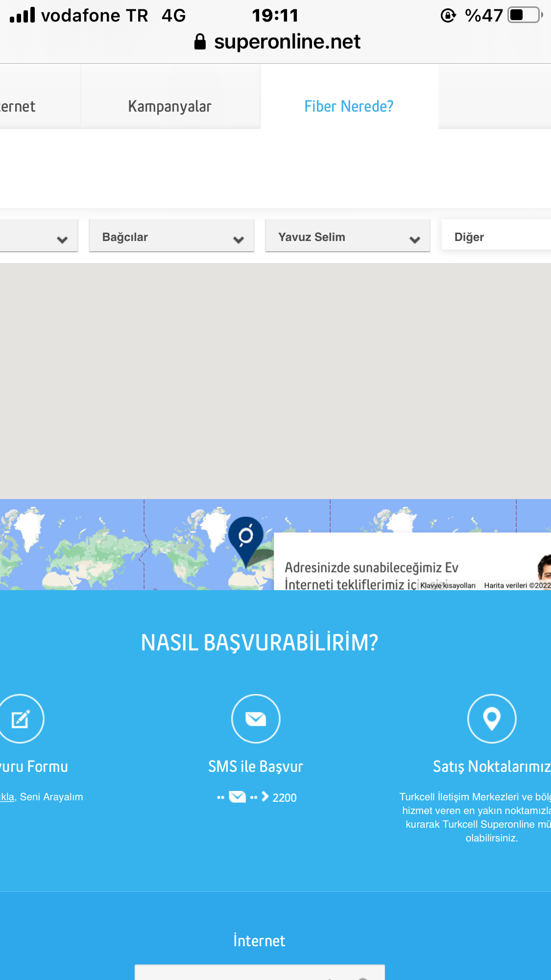Click the SMS 2200 shortcode text
Viewport: 551px width, 980px height.
285,798
